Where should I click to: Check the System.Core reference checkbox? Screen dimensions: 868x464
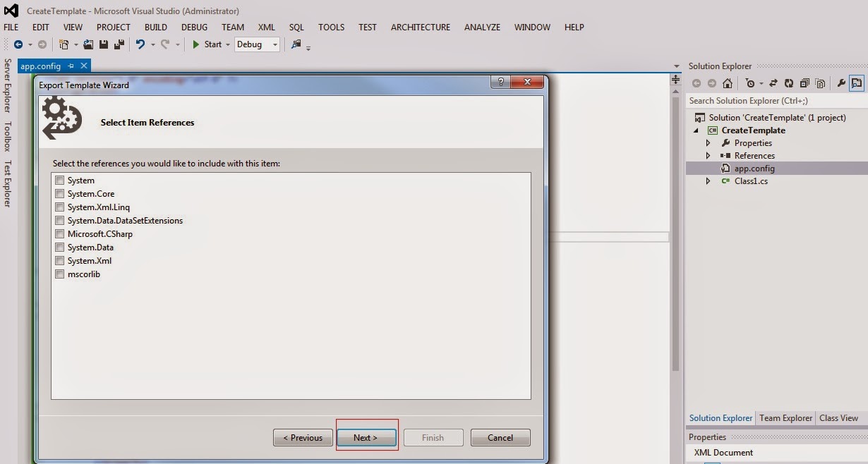pos(60,193)
